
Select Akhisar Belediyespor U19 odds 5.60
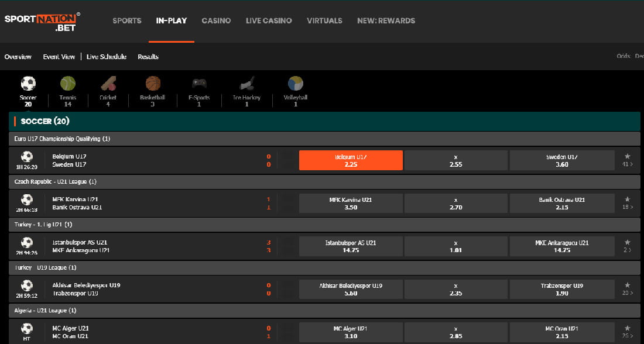point(351,289)
